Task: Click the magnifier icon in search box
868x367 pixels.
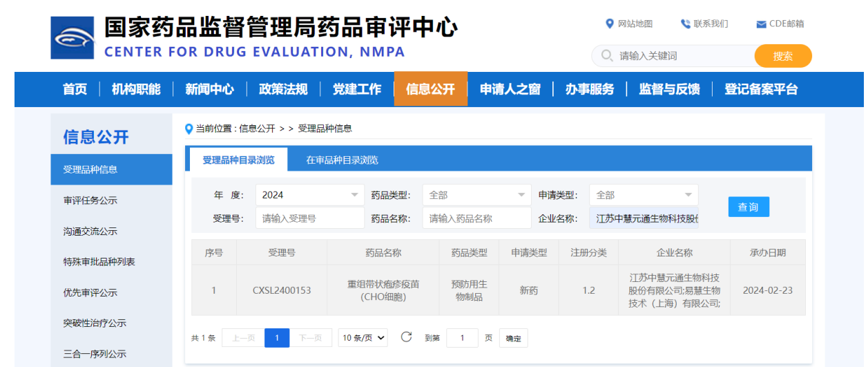Action: [607, 55]
